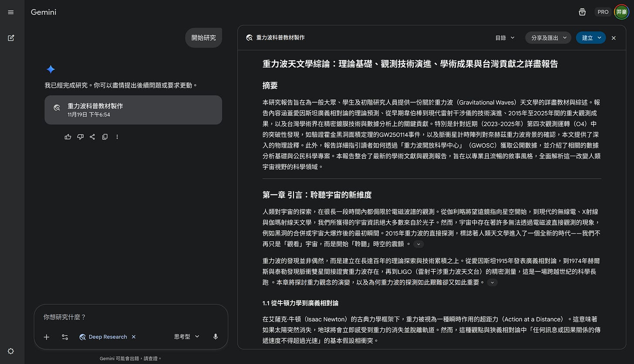Viewport: 634px width, 364px height.
Task: Open the 分享及匯出 dropdown
Action: coord(548,38)
